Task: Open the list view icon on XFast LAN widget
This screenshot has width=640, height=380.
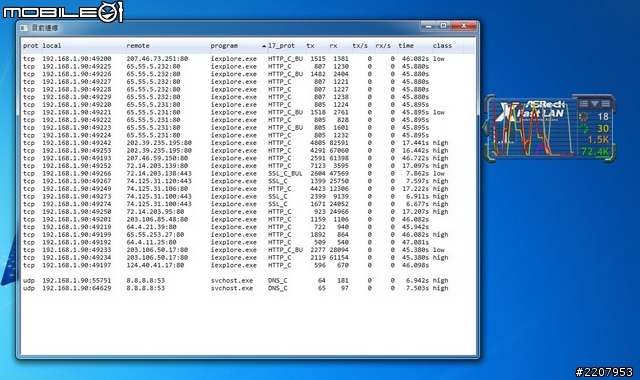Action: (x=584, y=104)
